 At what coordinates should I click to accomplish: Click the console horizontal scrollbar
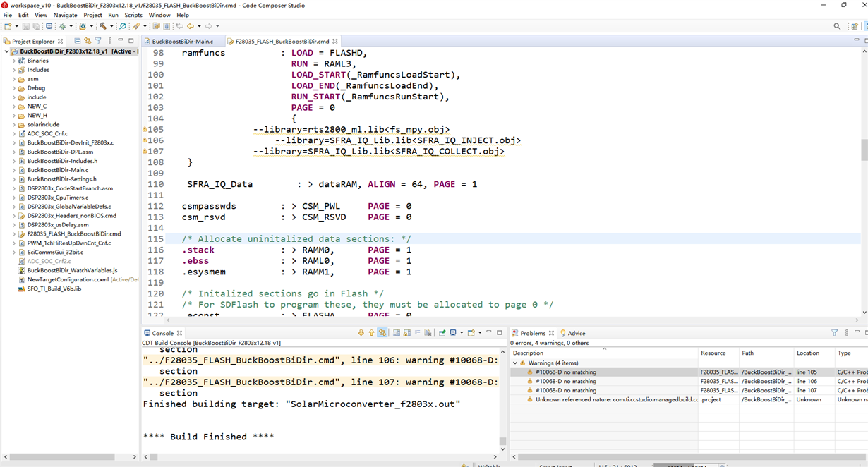(x=321, y=457)
